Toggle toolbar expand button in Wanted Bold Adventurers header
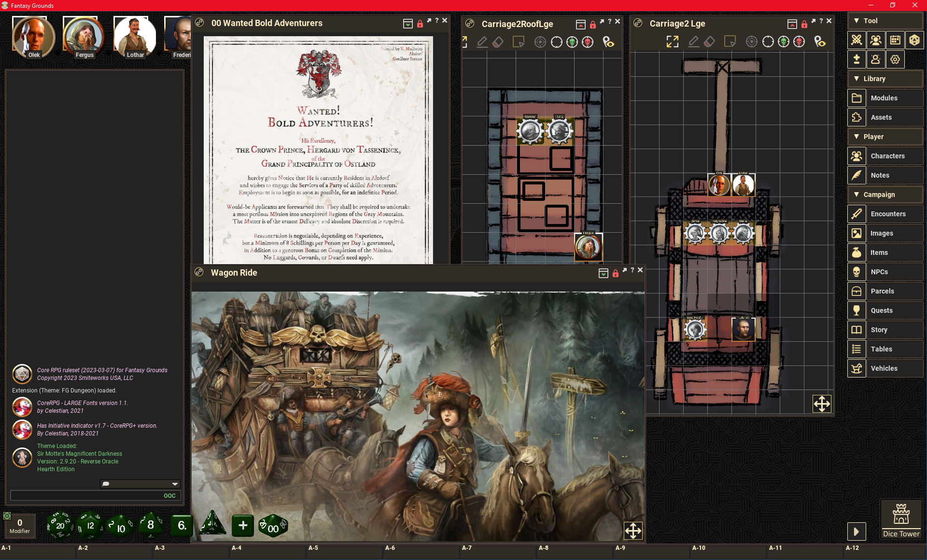Screen dimensions: 927x560 408,24
